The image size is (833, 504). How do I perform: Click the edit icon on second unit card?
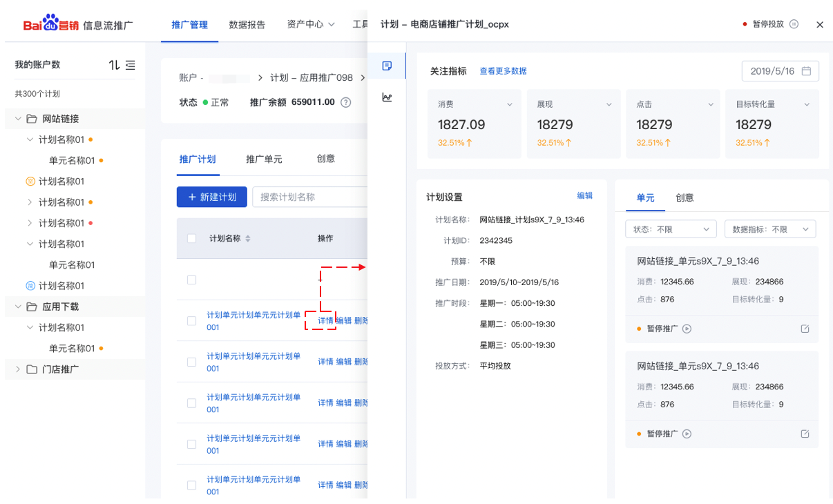805,434
